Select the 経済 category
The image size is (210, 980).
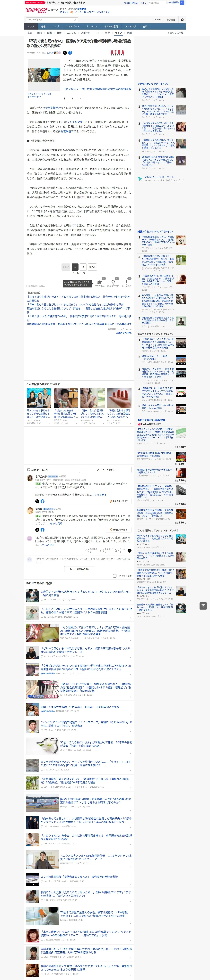[59, 33]
